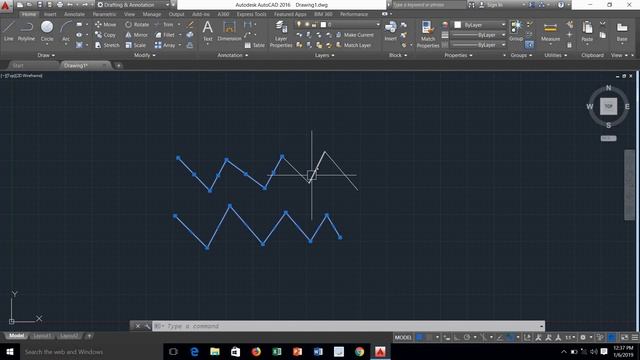Viewport: 640px width, 360px height.
Task: Toggle MODEL space button in status bar
Action: pyautogui.click(x=403, y=337)
